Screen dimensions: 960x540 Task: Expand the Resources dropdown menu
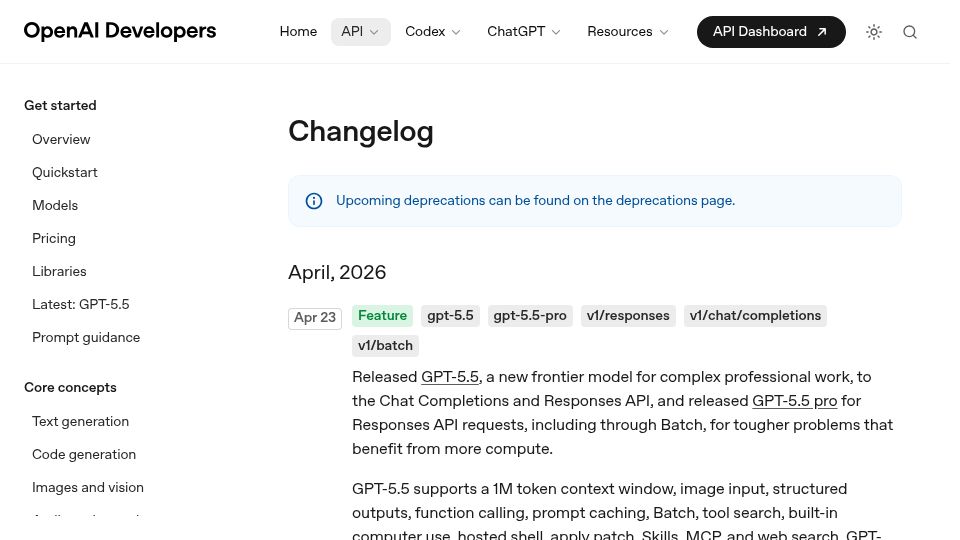(628, 32)
